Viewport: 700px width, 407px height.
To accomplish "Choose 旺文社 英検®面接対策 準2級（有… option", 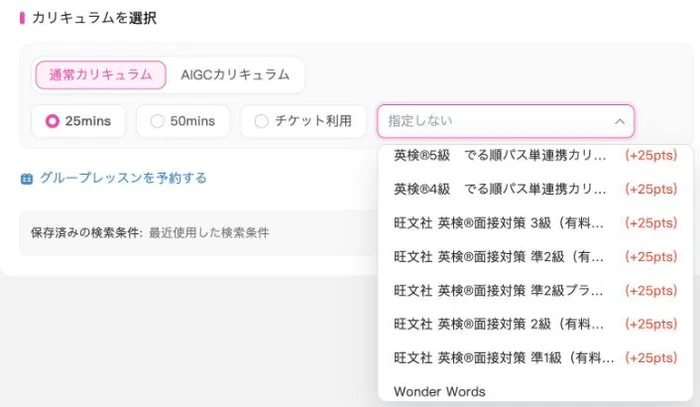I will click(535, 257).
